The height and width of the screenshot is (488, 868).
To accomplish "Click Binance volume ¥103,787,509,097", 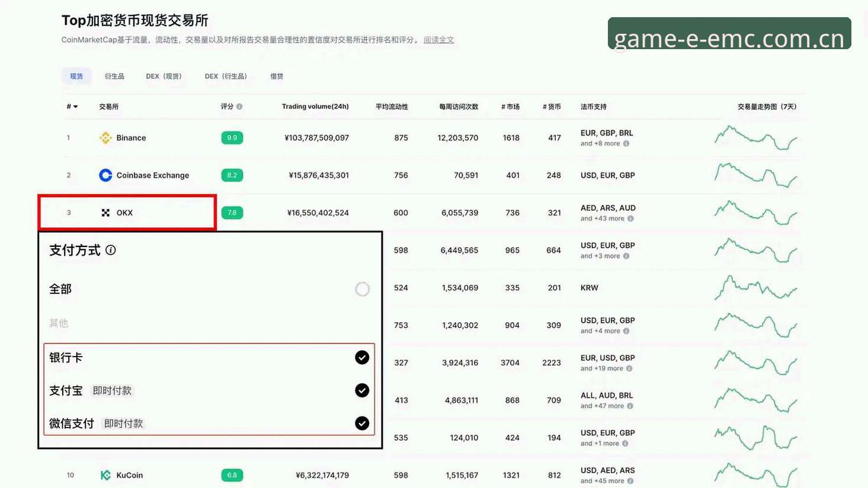I will tap(316, 138).
